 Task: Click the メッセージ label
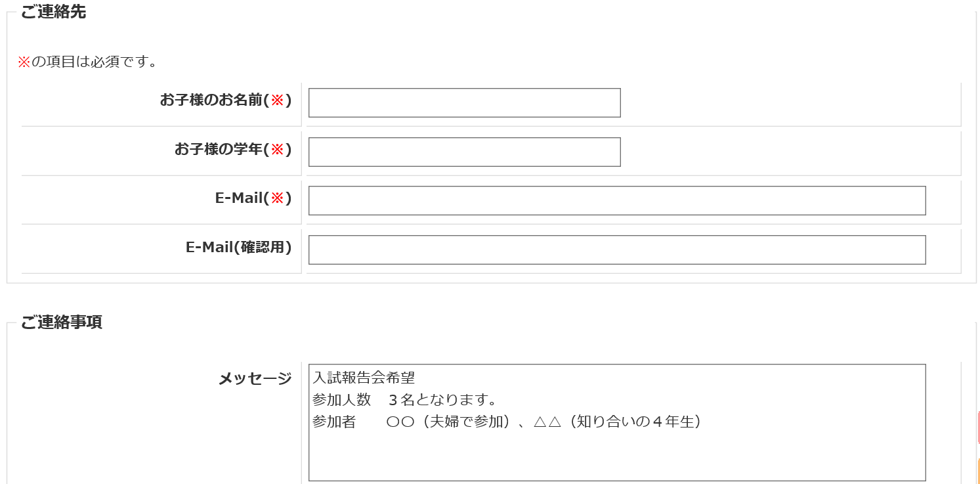pos(255,378)
